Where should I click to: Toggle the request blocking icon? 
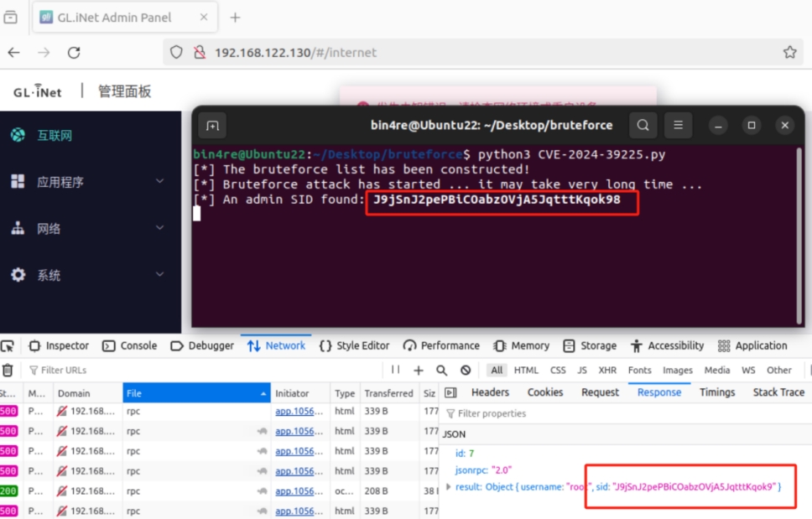click(466, 370)
